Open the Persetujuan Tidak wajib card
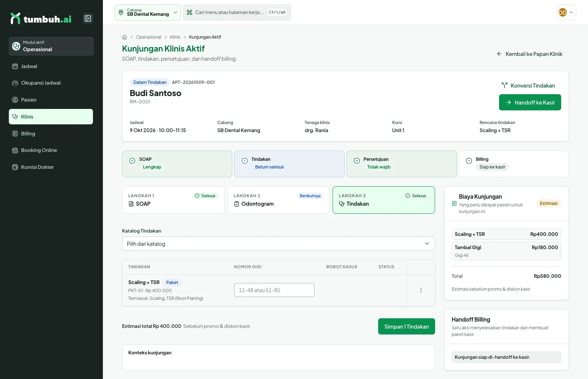This screenshot has width=588, height=379. 402,164
